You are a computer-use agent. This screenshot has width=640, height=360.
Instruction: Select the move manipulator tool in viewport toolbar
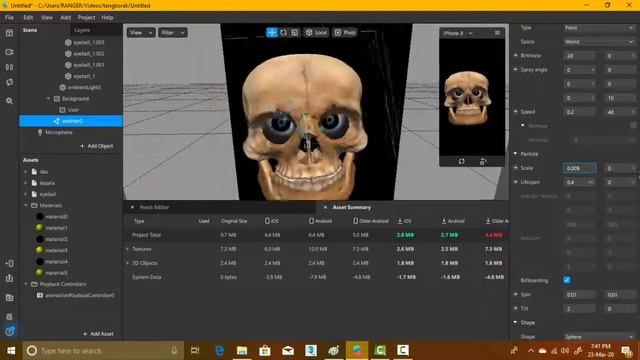[272, 32]
